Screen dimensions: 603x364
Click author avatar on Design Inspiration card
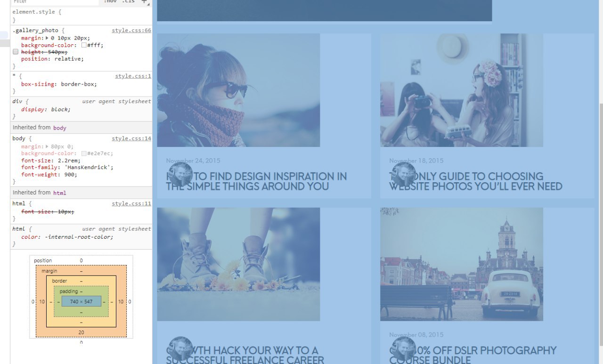180,175
